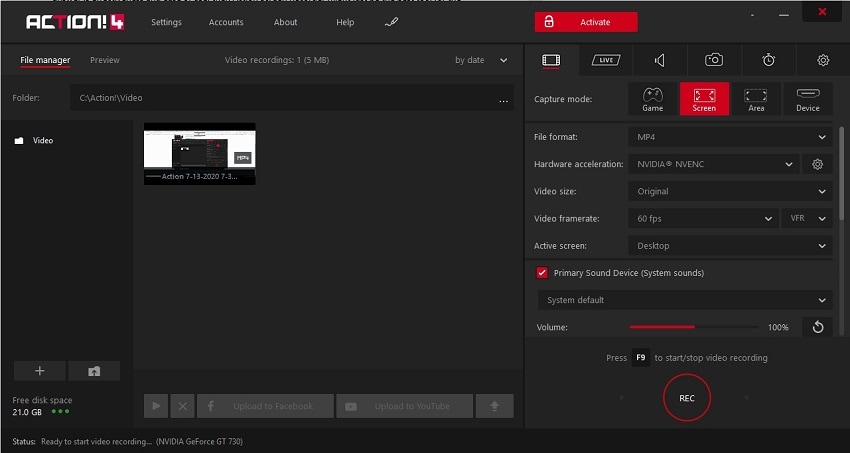Browse folder path with the ellipsis button
The image size is (850, 453).
pos(504,99)
